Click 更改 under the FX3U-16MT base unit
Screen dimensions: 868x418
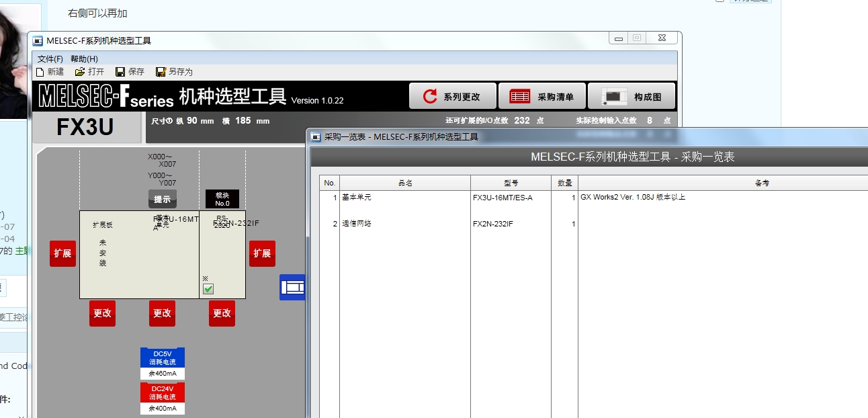tap(162, 313)
